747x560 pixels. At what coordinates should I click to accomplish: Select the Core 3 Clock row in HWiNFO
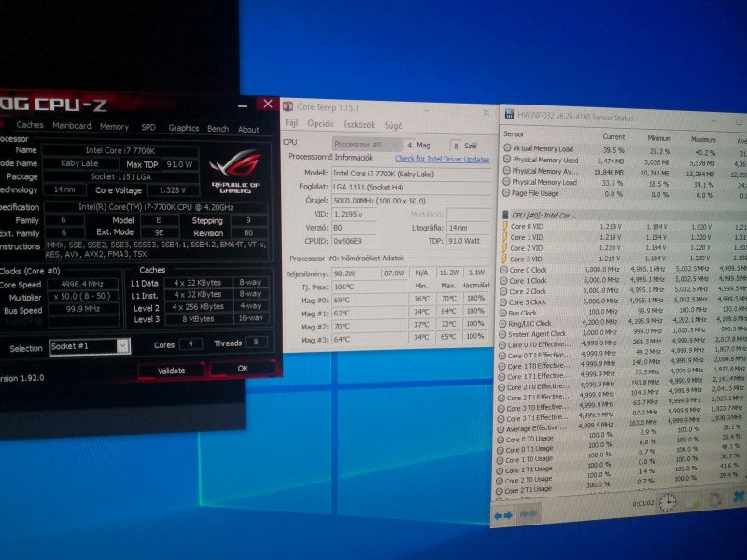pyautogui.click(x=623, y=301)
